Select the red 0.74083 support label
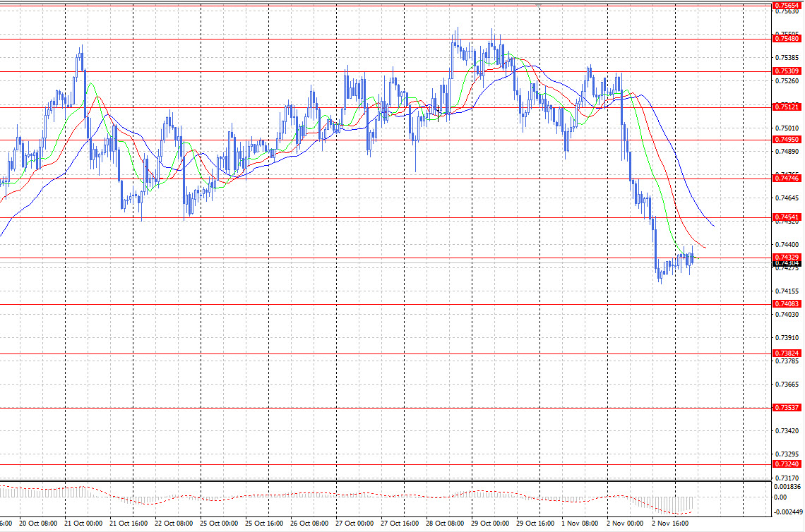The height and width of the screenshot is (532, 805). 787,304
